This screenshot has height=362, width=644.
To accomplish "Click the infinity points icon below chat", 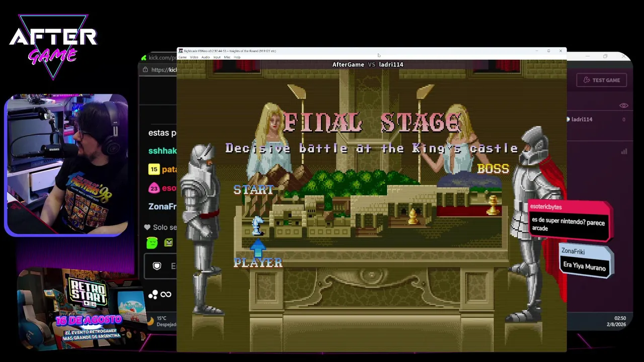I will coord(166,295).
